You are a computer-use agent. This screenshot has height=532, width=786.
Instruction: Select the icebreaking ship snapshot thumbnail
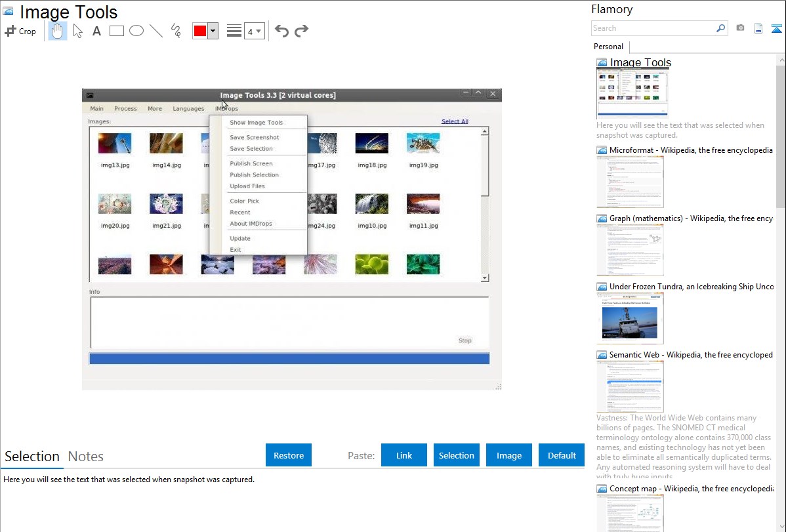click(630, 318)
